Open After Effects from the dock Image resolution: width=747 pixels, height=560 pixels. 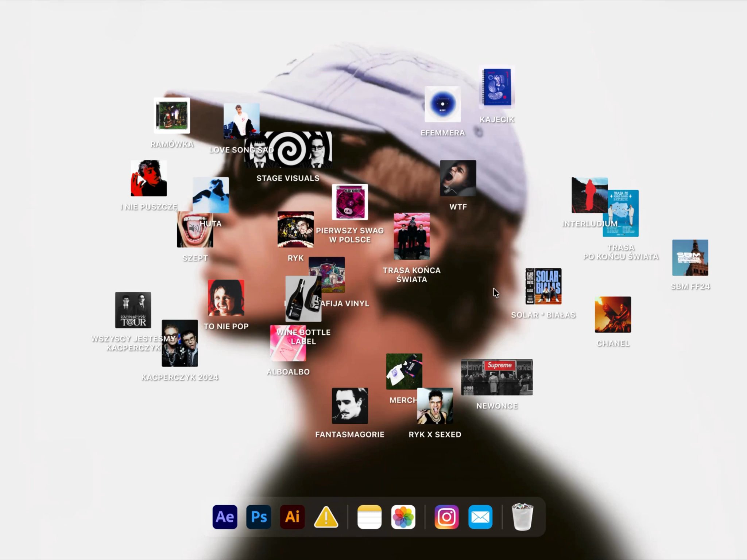pyautogui.click(x=225, y=517)
